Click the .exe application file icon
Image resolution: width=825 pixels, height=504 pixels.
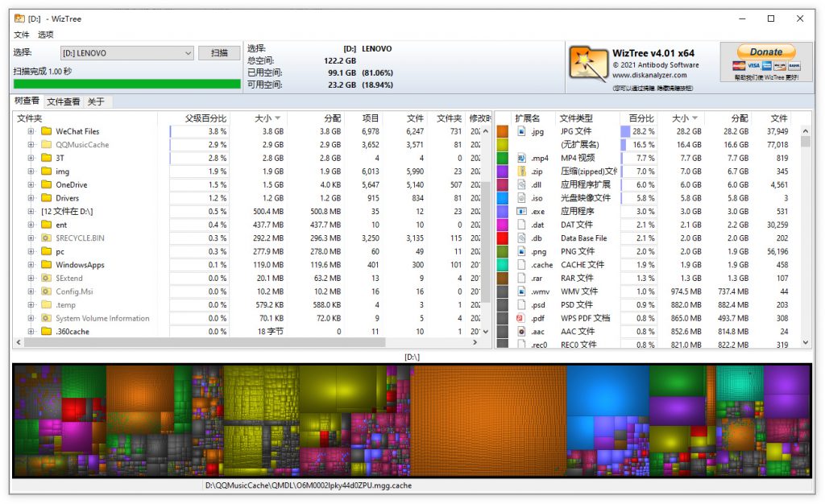click(521, 211)
